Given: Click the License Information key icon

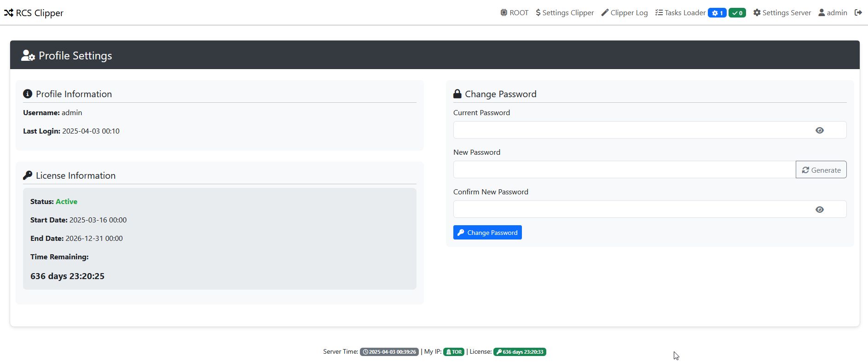Looking at the screenshot, I should 28,175.
